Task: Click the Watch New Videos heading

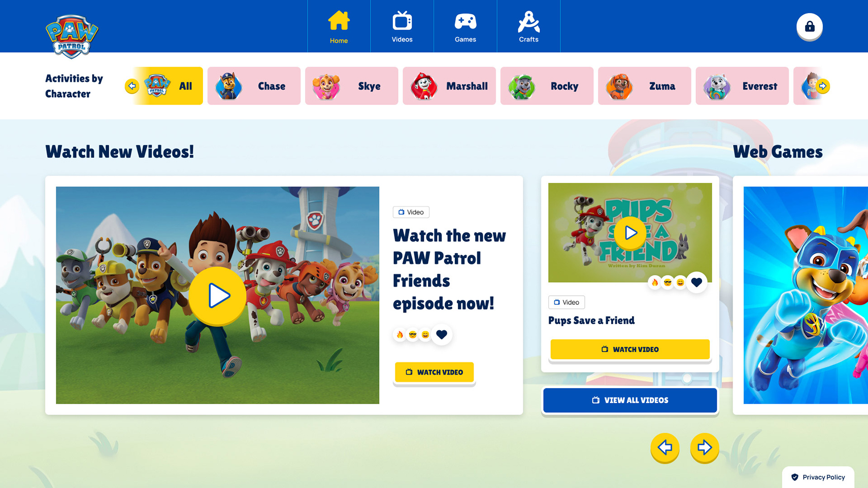Action: point(120,152)
